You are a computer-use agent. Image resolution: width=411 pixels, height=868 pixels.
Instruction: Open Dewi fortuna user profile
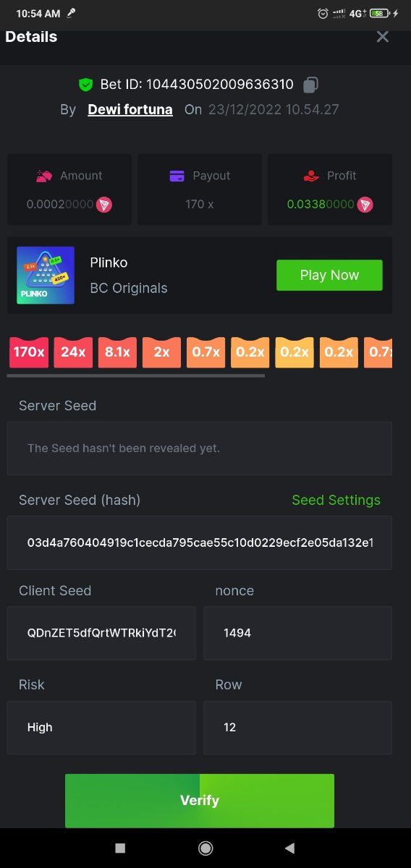pos(130,110)
